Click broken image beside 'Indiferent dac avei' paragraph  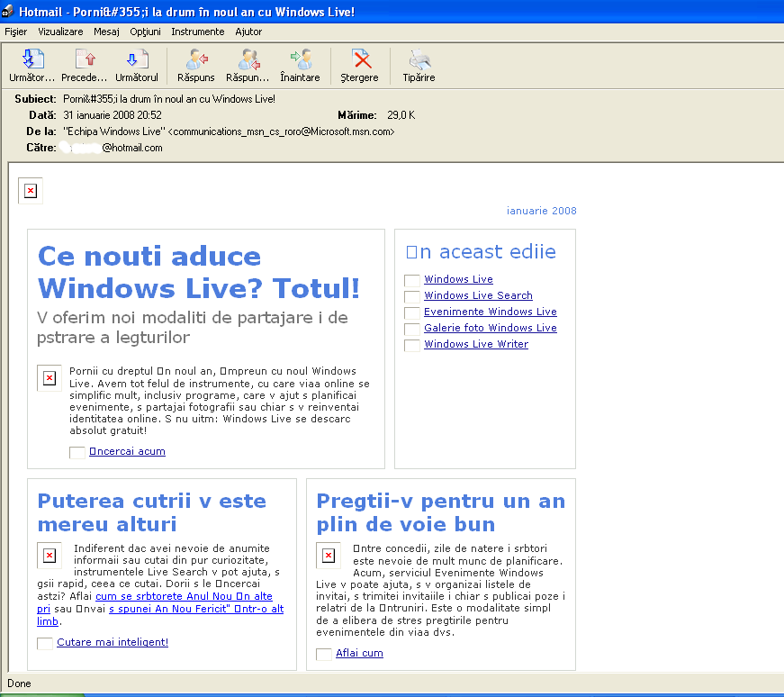click(49, 555)
